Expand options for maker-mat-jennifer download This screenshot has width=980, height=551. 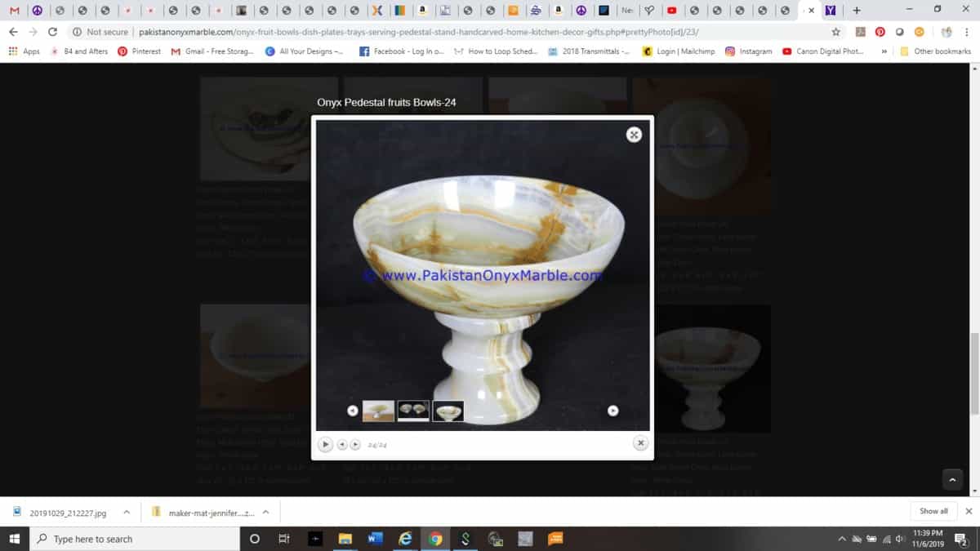point(265,513)
